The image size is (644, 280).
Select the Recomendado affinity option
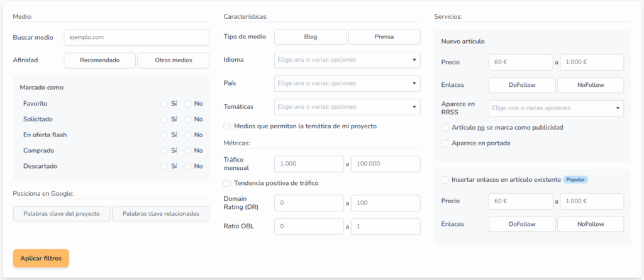pos(100,60)
